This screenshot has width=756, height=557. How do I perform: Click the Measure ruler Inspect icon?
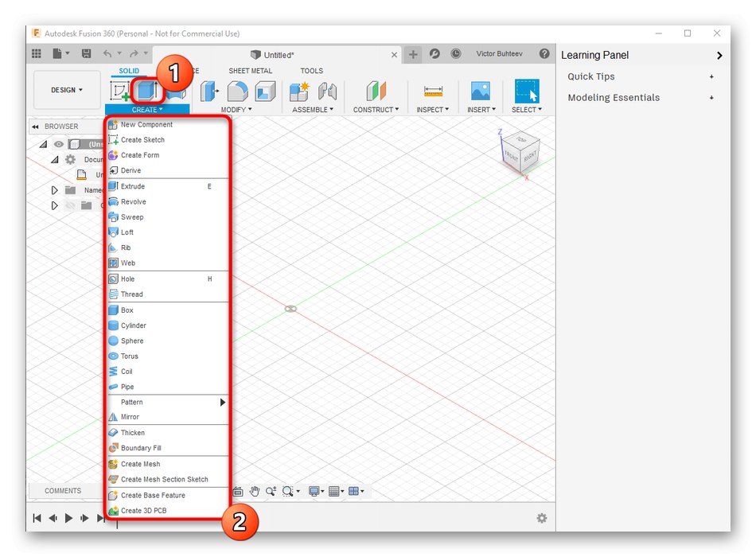[x=433, y=92]
